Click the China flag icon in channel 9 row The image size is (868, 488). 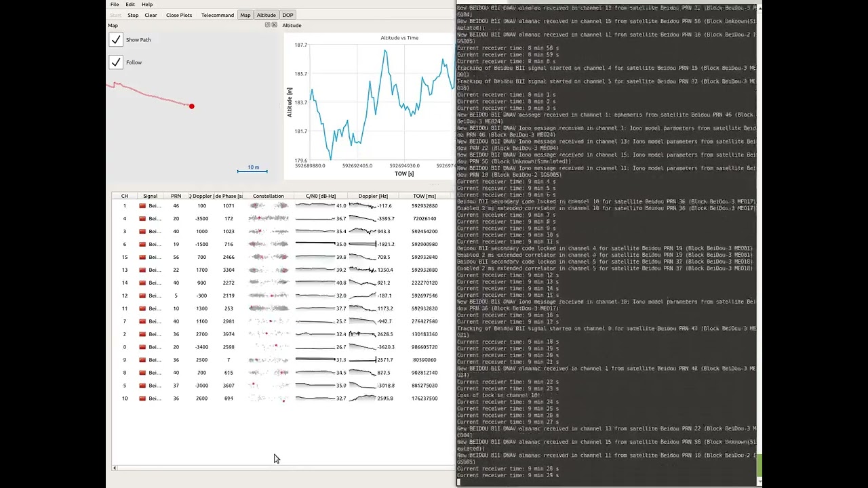(x=142, y=360)
